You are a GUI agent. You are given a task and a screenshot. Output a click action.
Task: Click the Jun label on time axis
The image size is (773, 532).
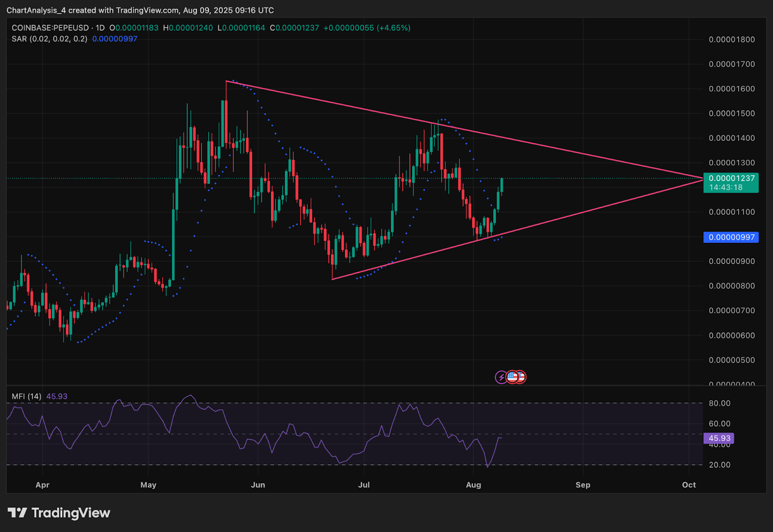tap(258, 485)
